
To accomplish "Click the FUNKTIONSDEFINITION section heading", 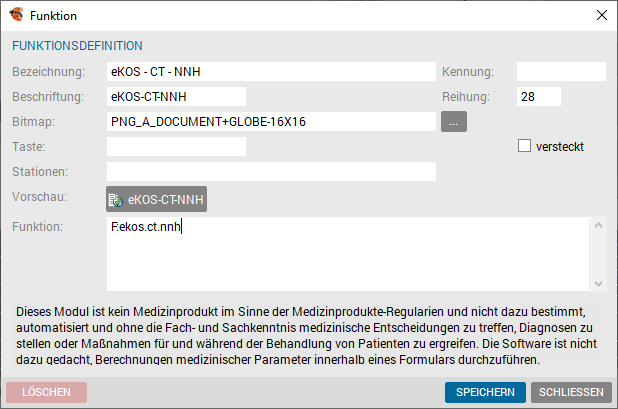I will click(x=77, y=46).
